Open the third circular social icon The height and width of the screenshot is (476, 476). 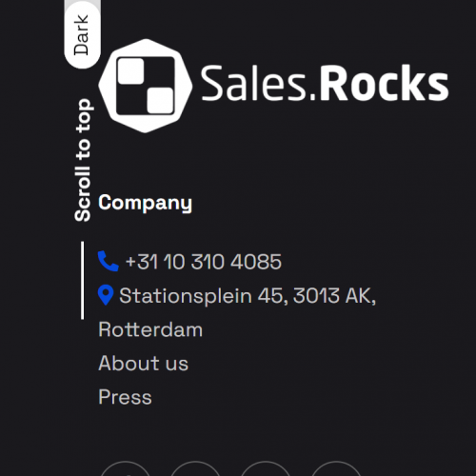(266, 468)
